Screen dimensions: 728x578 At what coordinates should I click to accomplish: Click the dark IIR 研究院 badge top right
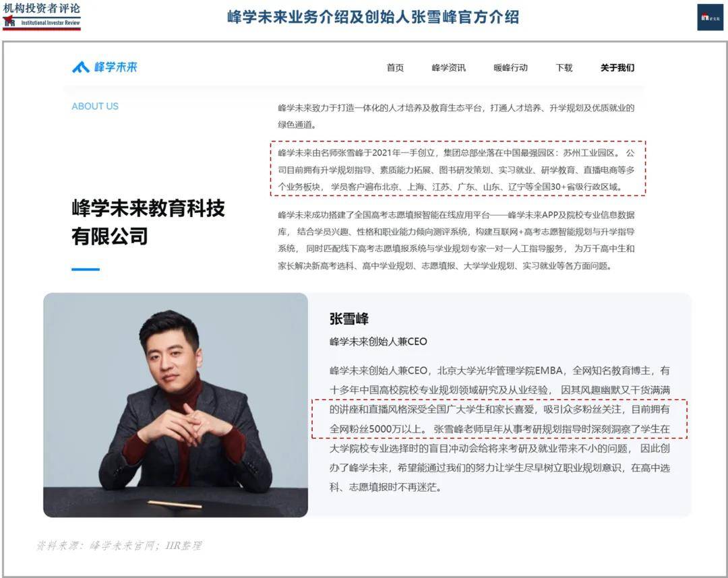click(710, 18)
